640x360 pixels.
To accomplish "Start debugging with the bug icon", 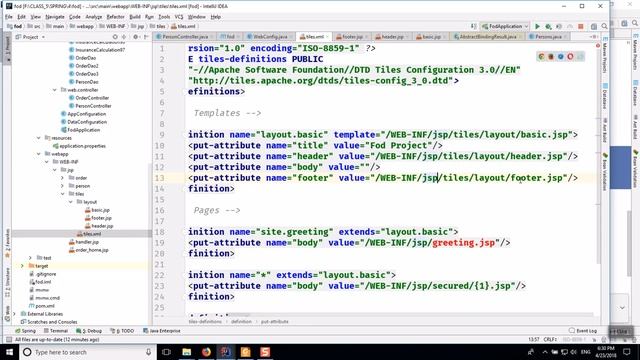I will click(x=548, y=26).
